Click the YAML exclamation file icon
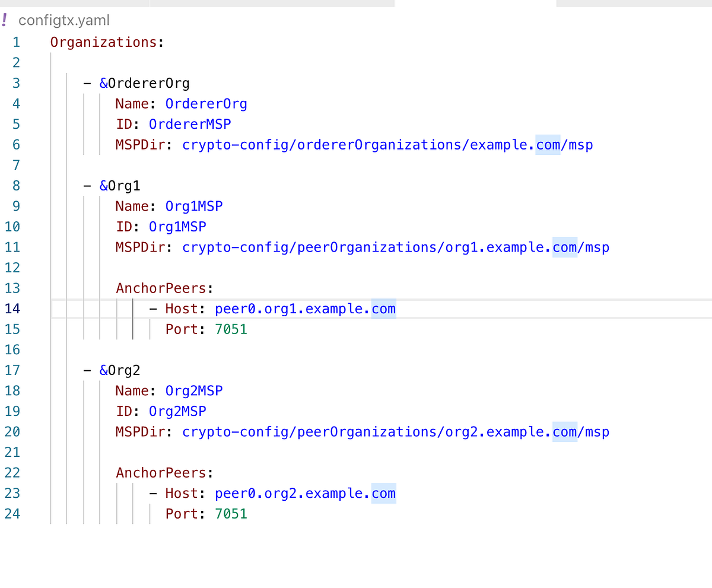 tap(5, 20)
